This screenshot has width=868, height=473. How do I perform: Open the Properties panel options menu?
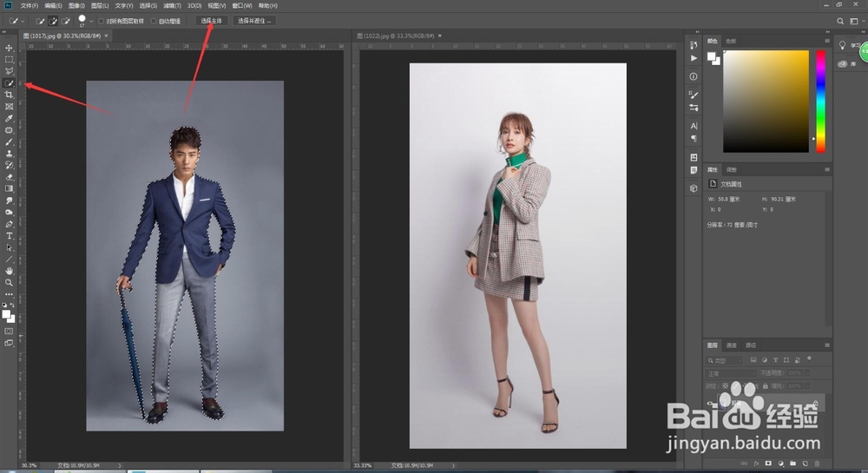827,169
